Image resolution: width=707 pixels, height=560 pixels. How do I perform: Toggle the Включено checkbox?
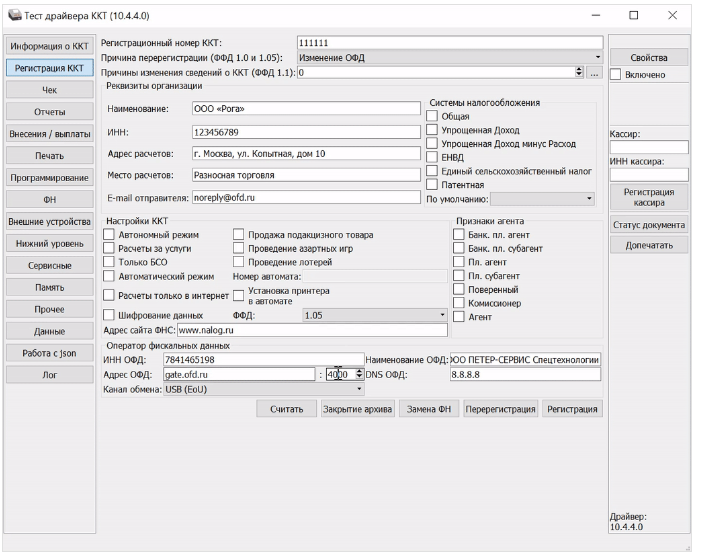coord(616,75)
